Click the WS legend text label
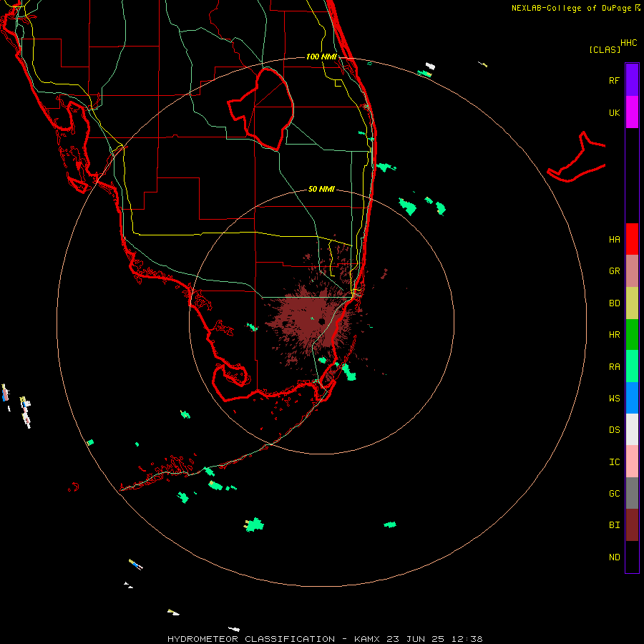Image resolution: width=644 pixels, height=644 pixels. (614, 398)
